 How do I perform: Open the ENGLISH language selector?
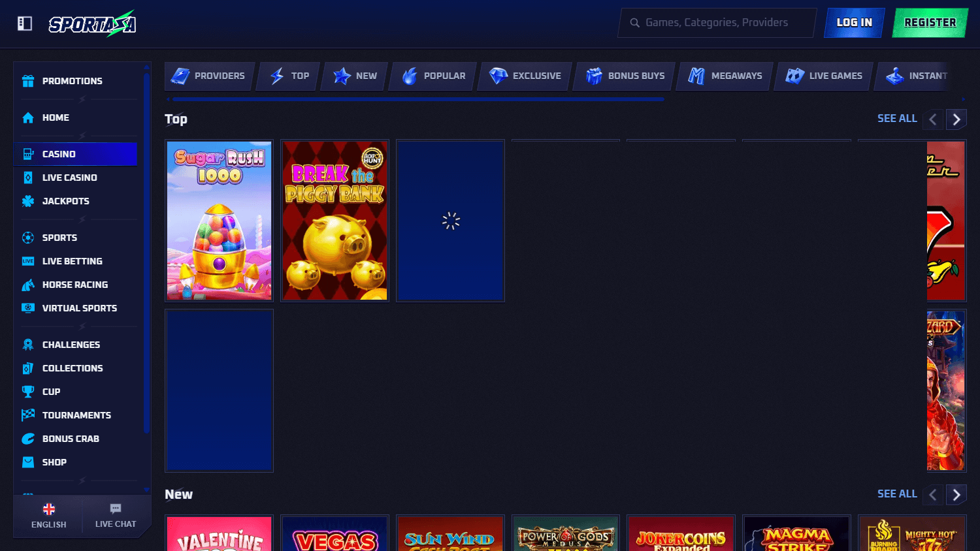pyautogui.click(x=48, y=516)
